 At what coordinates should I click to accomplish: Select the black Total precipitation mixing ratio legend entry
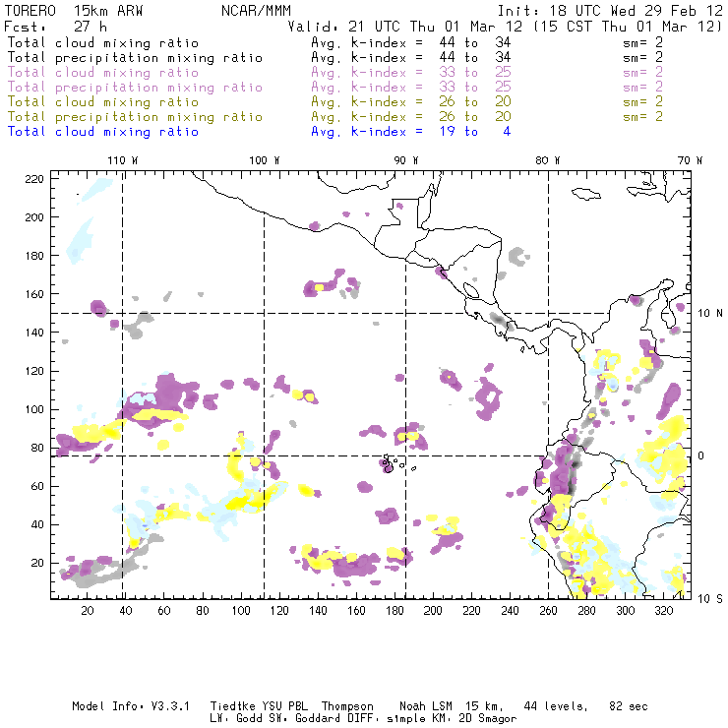click(x=134, y=58)
